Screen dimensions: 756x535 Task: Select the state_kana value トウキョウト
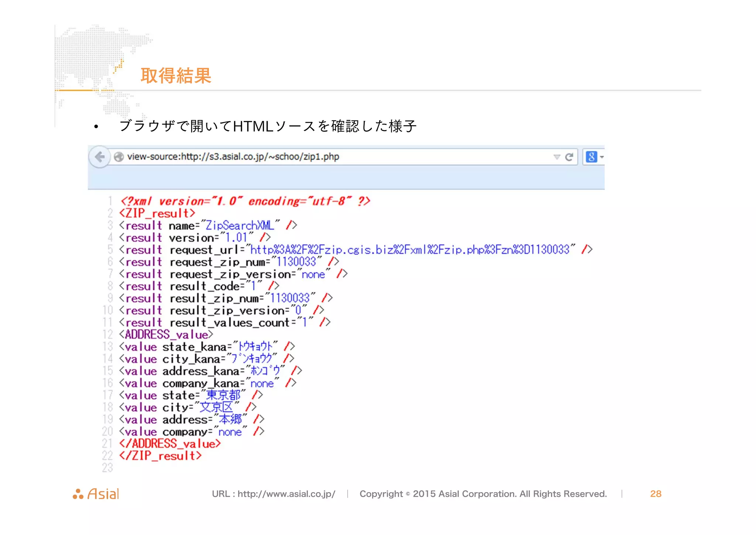click(x=256, y=347)
